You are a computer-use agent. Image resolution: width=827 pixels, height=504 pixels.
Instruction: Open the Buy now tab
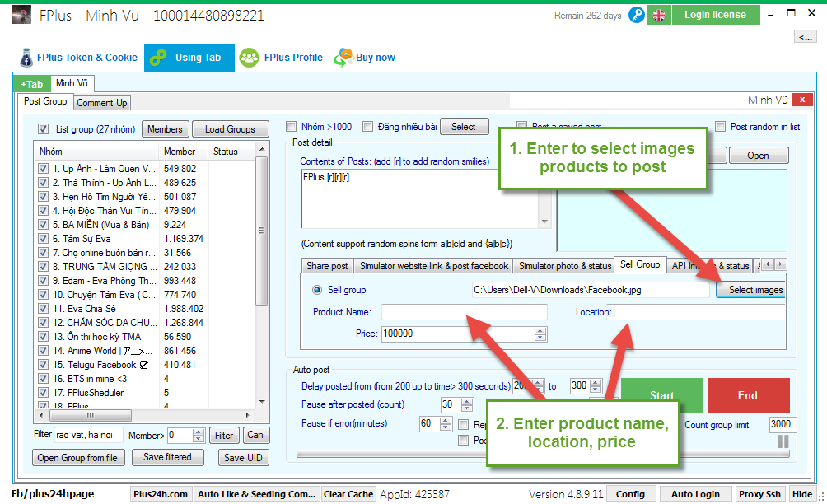(x=365, y=58)
